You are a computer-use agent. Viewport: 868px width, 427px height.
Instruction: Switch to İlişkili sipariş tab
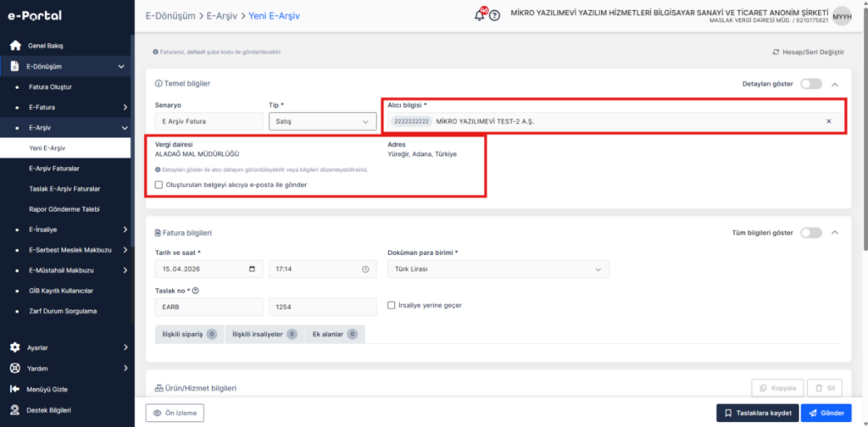pos(189,334)
